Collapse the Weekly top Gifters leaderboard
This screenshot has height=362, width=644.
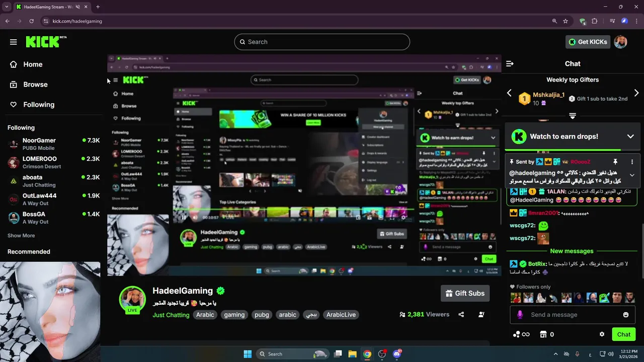click(573, 116)
